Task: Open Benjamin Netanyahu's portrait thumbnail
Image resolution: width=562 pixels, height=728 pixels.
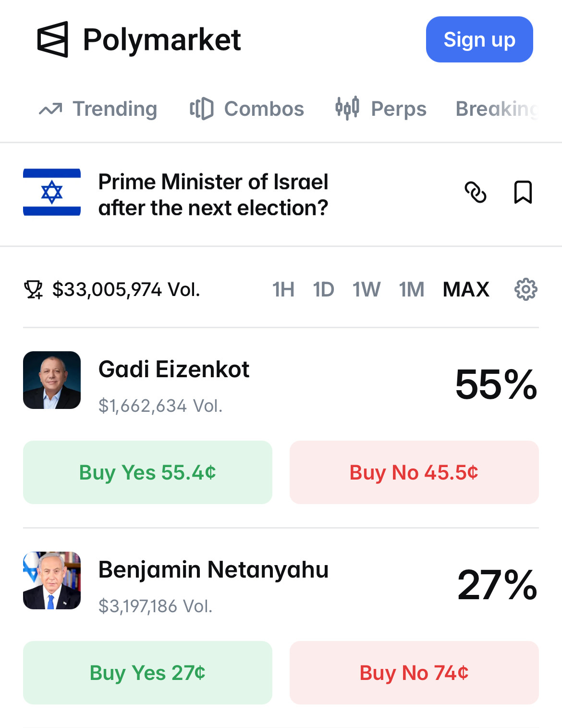Action: click(52, 580)
